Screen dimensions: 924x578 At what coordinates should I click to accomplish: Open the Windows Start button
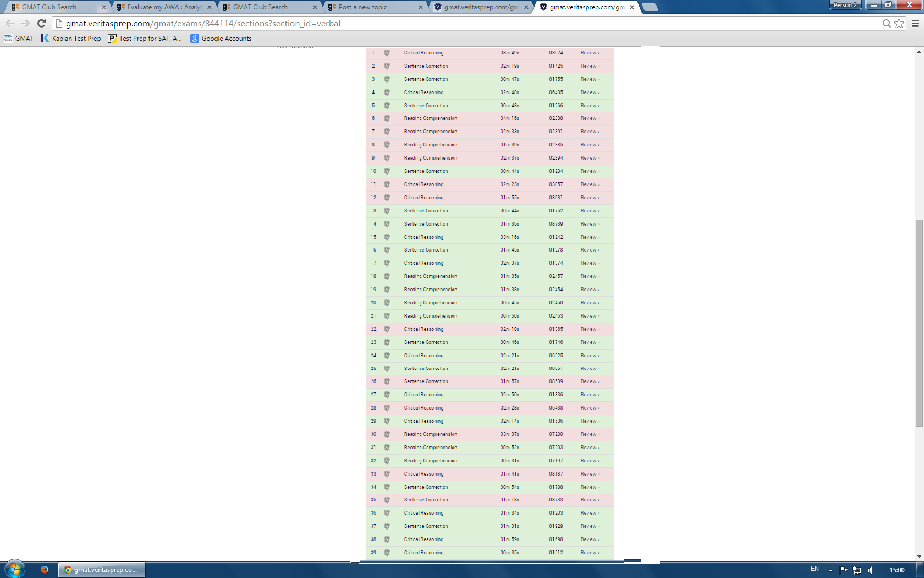click(15, 569)
